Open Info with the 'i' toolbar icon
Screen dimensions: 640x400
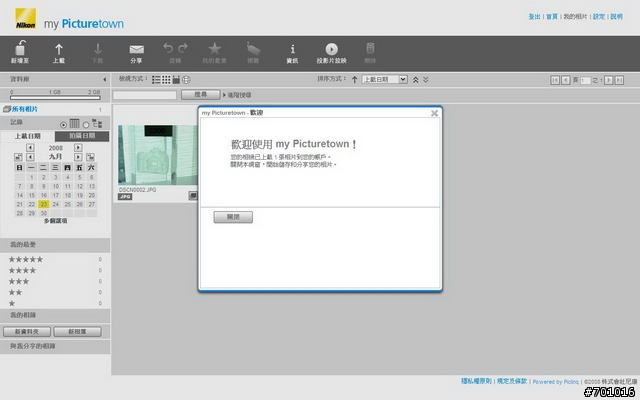(x=292, y=49)
